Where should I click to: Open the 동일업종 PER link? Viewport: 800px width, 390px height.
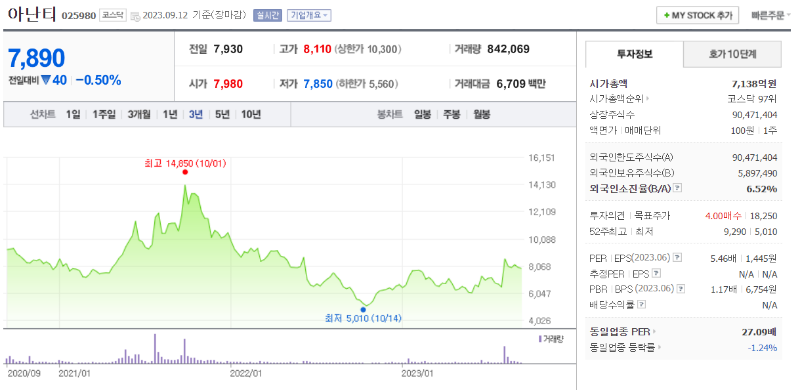pyautogui.click(x=620, y=332)
